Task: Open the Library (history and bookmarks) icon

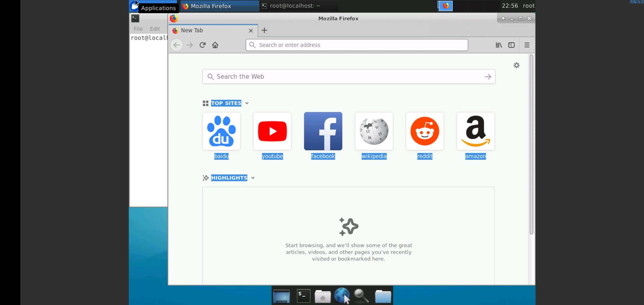Action: 499,45
